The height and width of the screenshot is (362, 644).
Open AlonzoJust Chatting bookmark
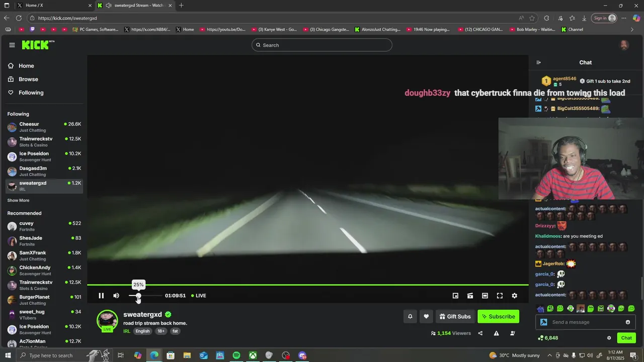(377, 30)
